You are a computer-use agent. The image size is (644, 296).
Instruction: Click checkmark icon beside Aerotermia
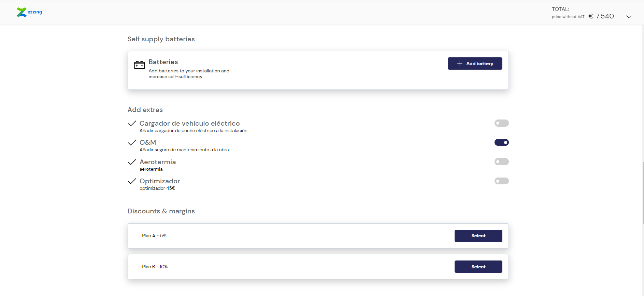point(132,162)
